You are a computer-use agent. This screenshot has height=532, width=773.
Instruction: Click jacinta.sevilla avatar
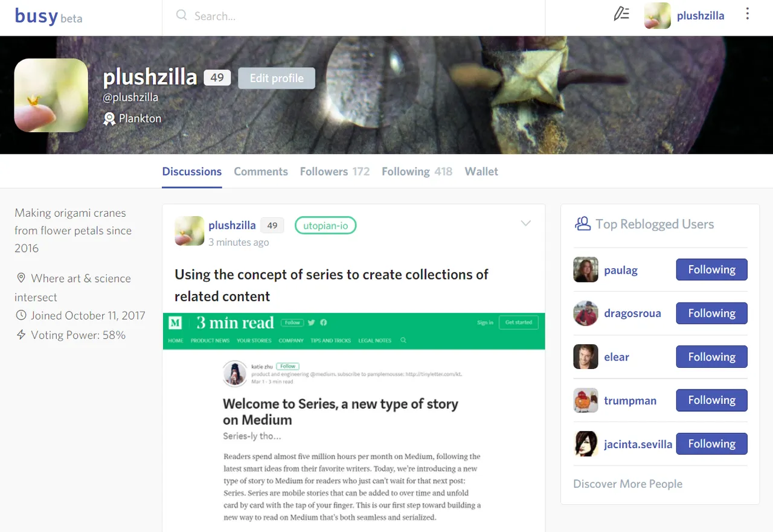tap(586, 444)
